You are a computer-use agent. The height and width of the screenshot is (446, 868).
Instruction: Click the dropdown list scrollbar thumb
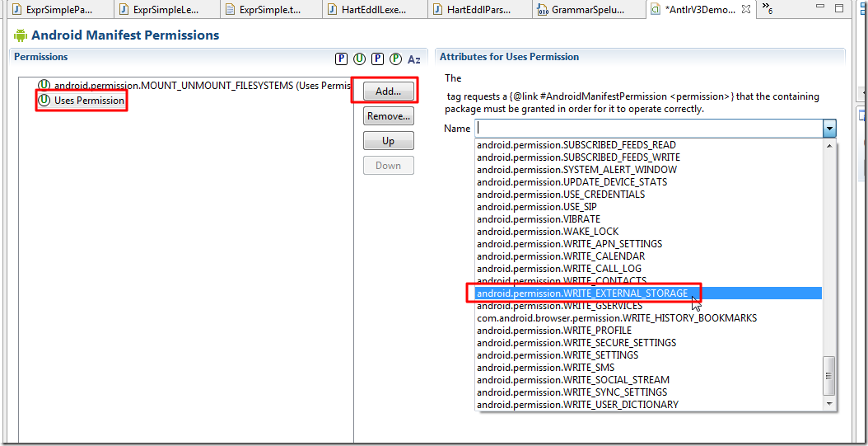829,376
